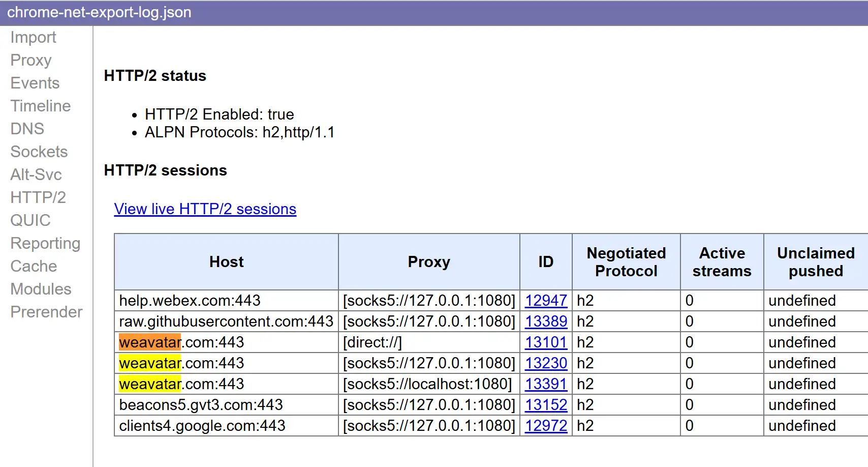Select the QUIC tab
Viewport: 868px width, 467px height.
[30, 221]
